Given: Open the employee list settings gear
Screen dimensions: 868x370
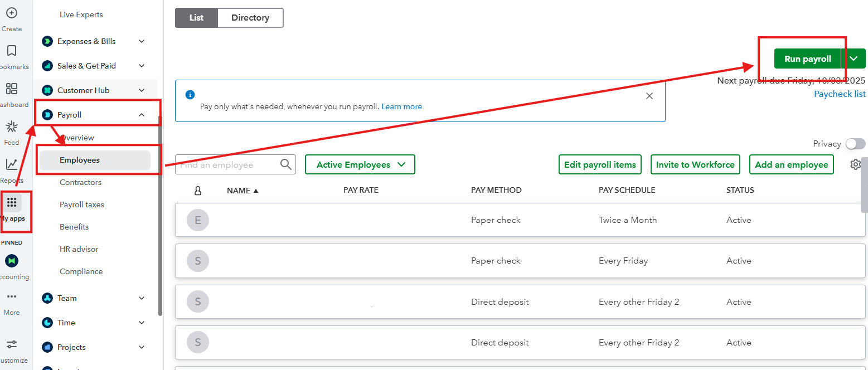Looking at the screenshot, I should (x=856, y=164).
